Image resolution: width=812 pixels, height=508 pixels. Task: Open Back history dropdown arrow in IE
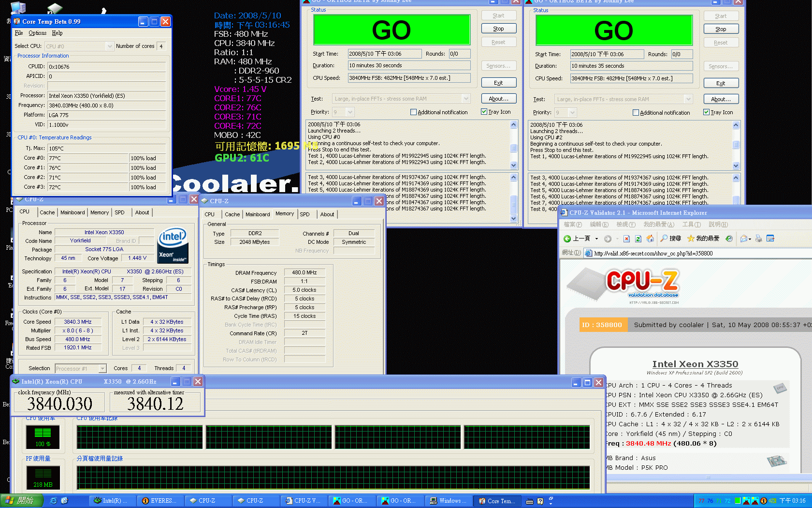(596, 239)
